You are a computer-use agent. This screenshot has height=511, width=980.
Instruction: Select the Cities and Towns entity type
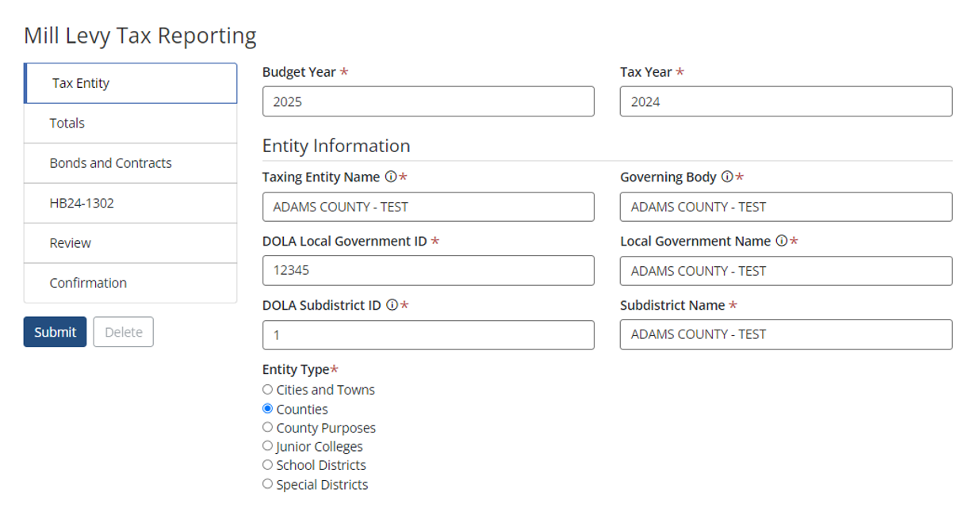tap(266, 389)
